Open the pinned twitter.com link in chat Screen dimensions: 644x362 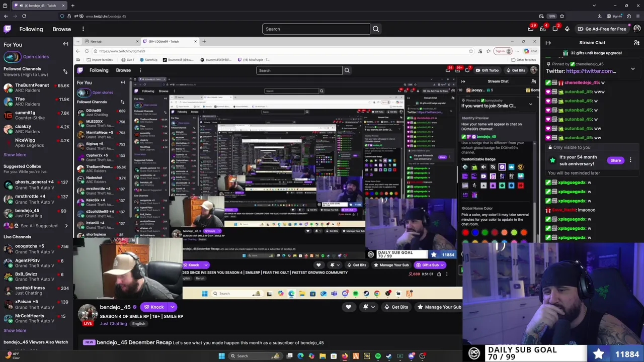coord(591,71)
